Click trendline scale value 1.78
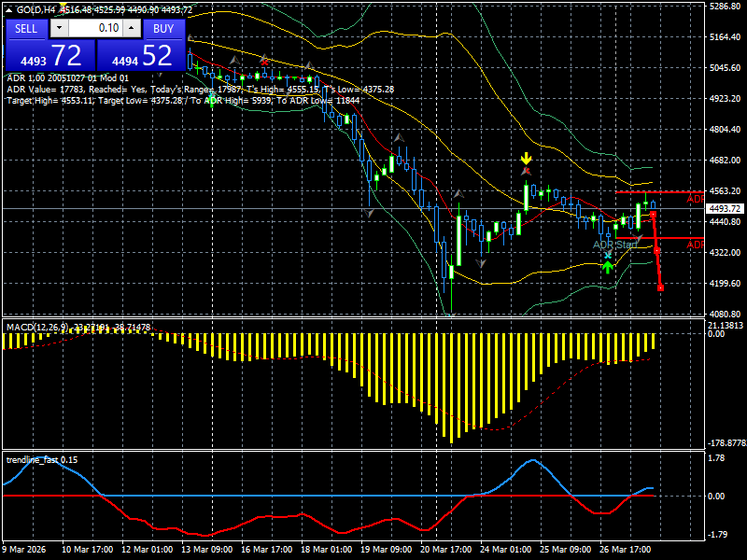This screenshot has height=560, width=747. click(x=716, y=458)
